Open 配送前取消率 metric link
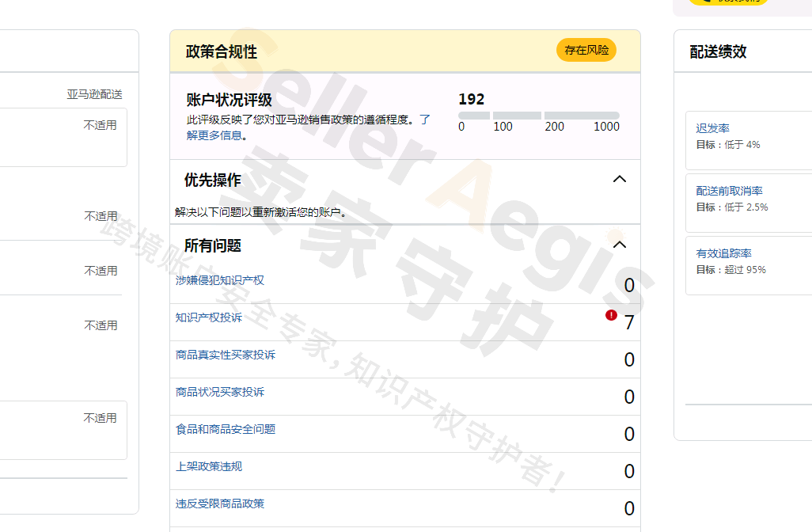This screenshot has width=812, height=532. (x=729, y=191)
